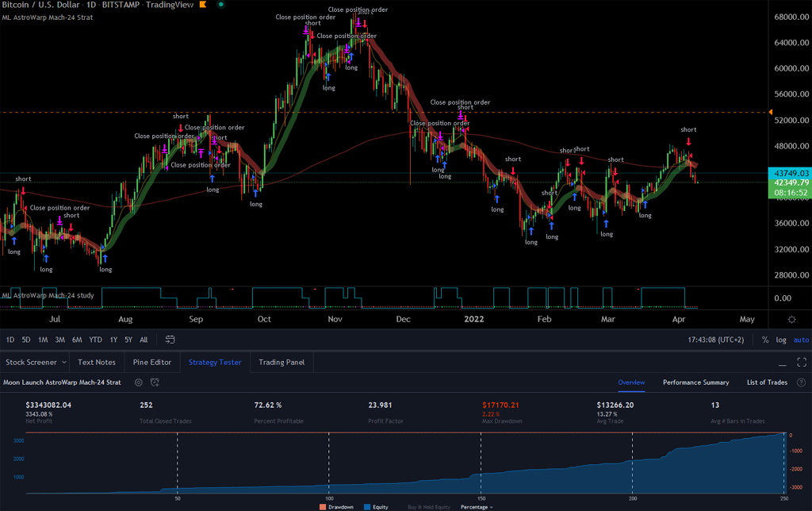Set the range to 1D
The image size is (812, 511).
point(10,340)
